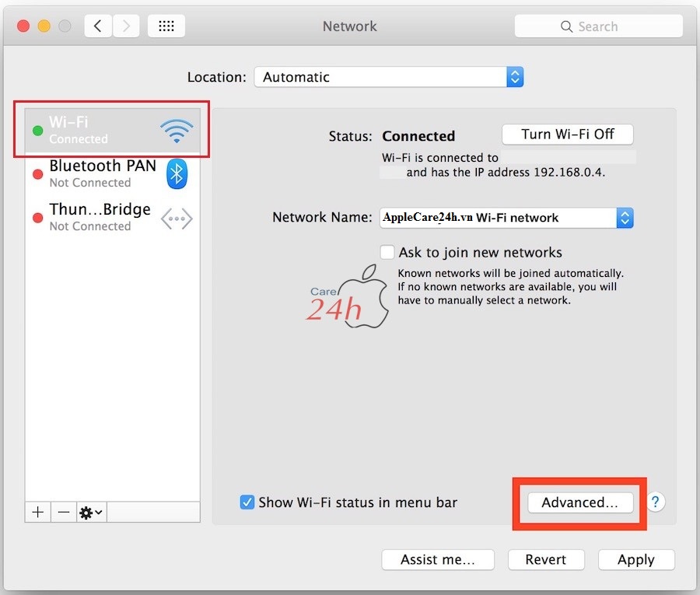Minimize the Network window with yellow button

point(44,26)
